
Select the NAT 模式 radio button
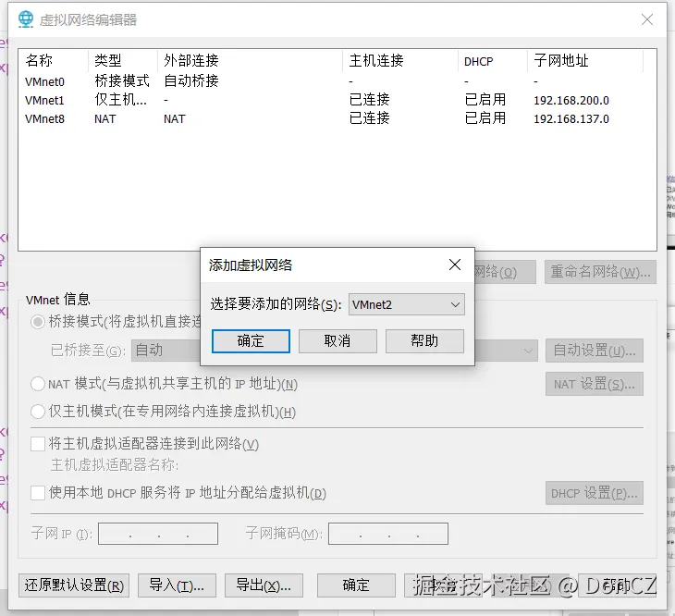click(38, 384)
